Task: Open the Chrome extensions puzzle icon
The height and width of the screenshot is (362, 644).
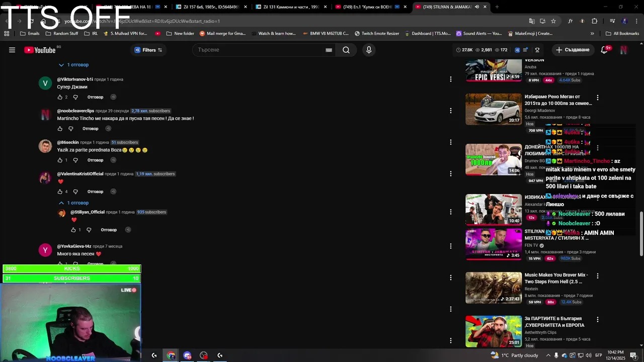Action: (x=595, y=21)
